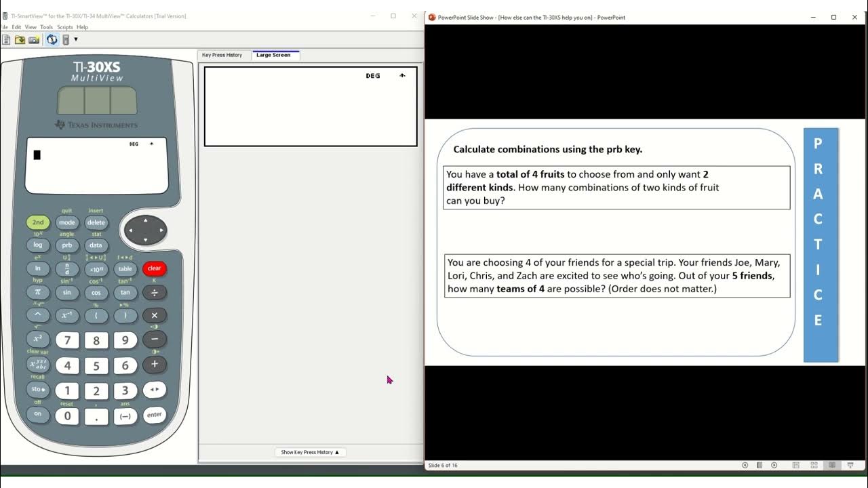This screenshot has width=868, height=488.
Task: Click the number 5 key
Action: point(96,366)
